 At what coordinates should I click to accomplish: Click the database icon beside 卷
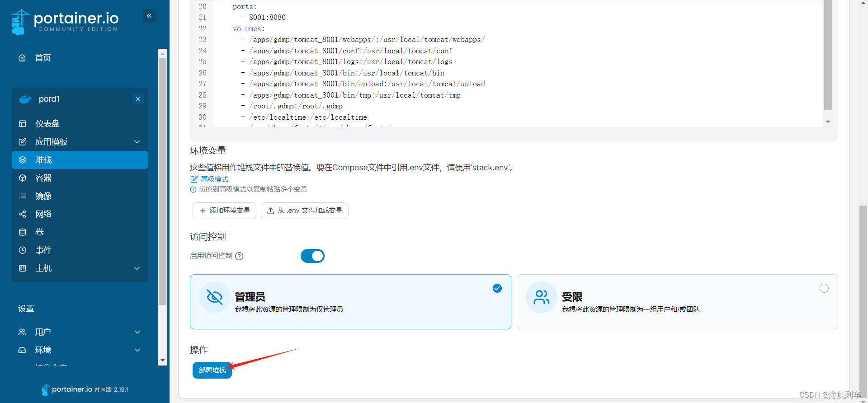(23, 232)
